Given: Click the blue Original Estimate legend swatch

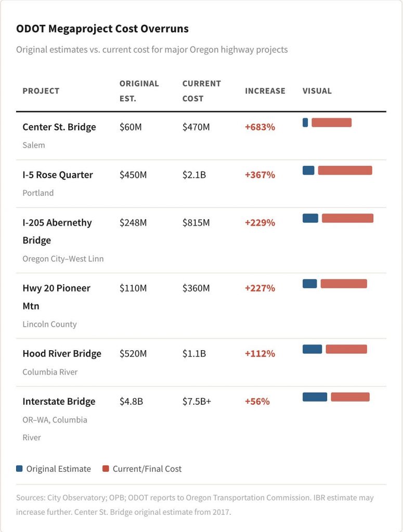Looking at the screenshot, I should 19,469.
